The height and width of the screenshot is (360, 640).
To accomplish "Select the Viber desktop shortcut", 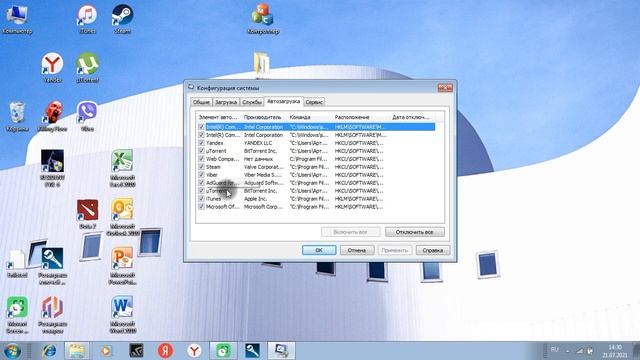I will (x=87, y=117).
